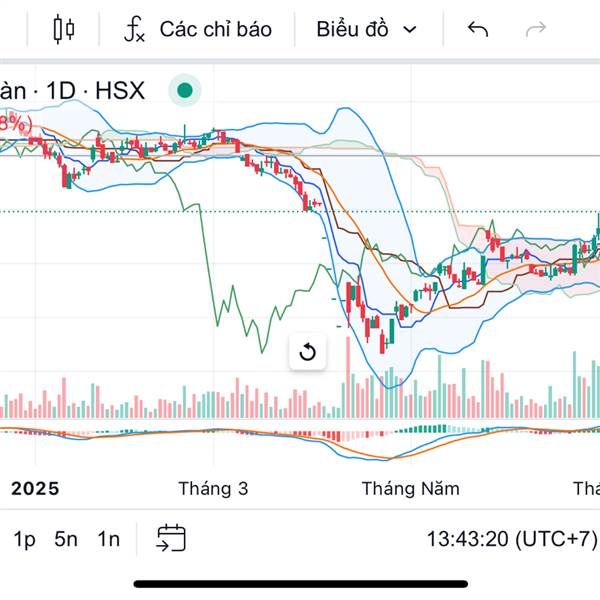Click the Tháng 3 time axis label
Screen dimensions: 600x600
point(213,488)
